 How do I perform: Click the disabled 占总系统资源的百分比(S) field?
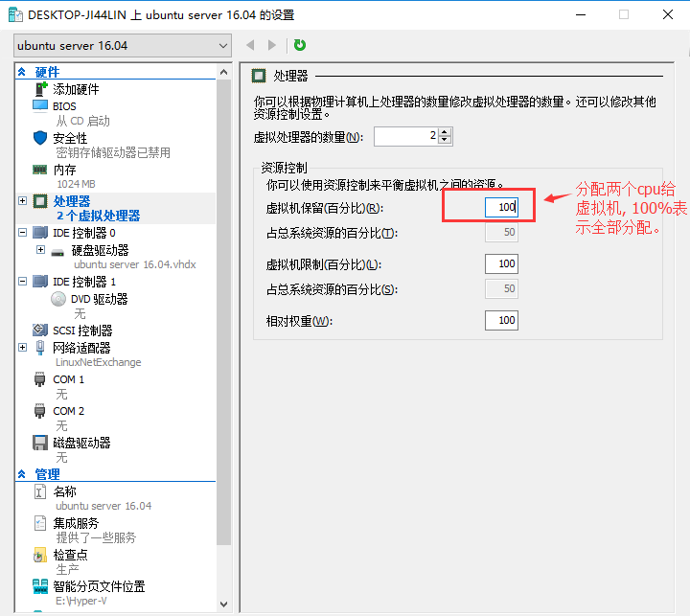tap(501, 288)
